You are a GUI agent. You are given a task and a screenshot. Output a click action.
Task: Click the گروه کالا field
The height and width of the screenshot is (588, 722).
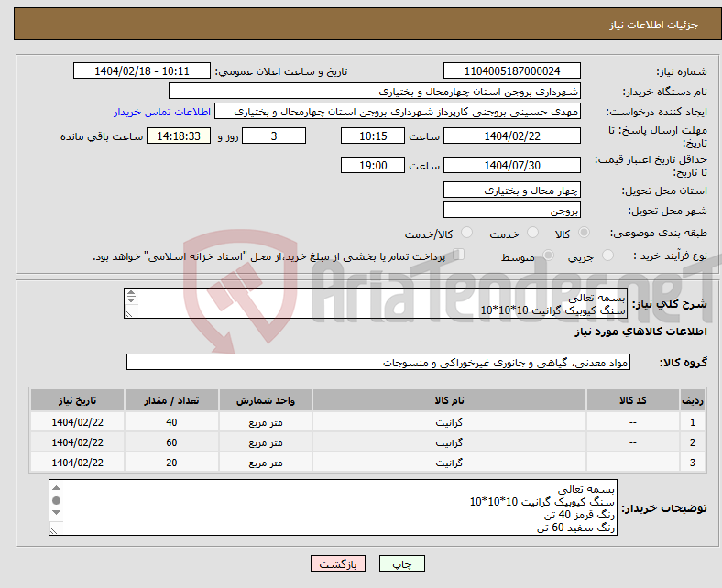(378, 363)
